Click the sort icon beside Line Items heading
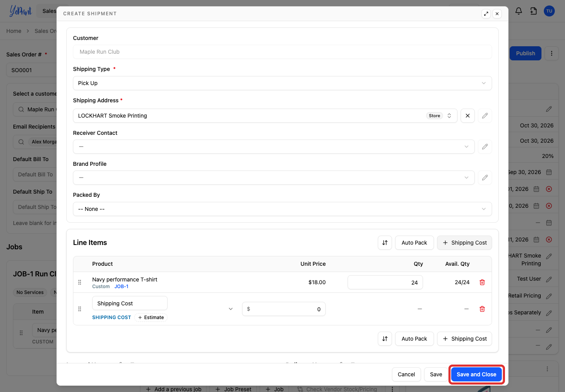The height and width of the screenshot is (392, 565). coord(385,243)
